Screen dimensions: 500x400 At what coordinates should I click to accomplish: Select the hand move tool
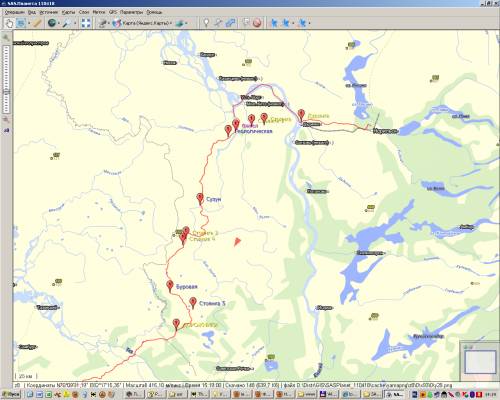[9, 23]
